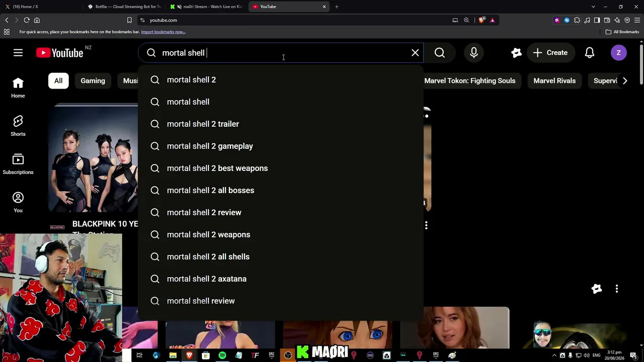Choose suggestion "mortal shell 2"
The width and height of the screenshot is (644, 362).
tap(281, 79)
